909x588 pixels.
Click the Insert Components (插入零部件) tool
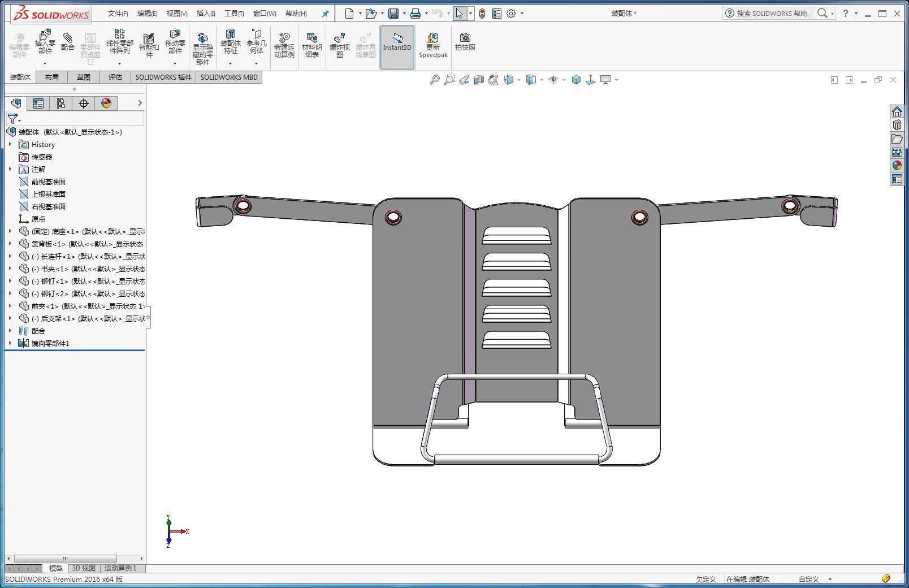[x=45, y=42]
